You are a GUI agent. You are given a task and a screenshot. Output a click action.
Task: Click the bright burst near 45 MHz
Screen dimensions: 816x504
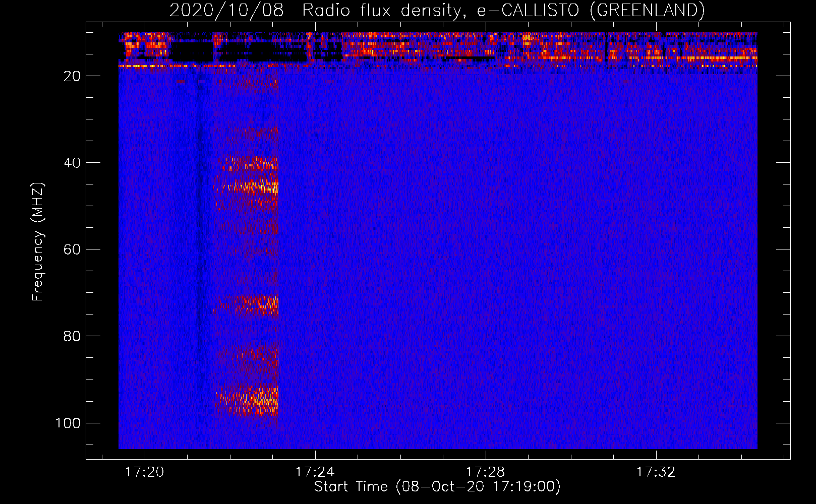(247, 186)
